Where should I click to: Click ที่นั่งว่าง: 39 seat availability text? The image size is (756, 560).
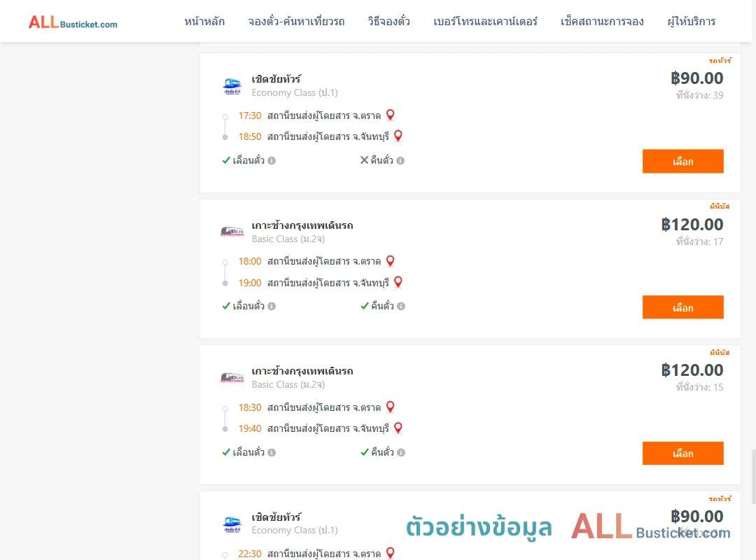699,95
